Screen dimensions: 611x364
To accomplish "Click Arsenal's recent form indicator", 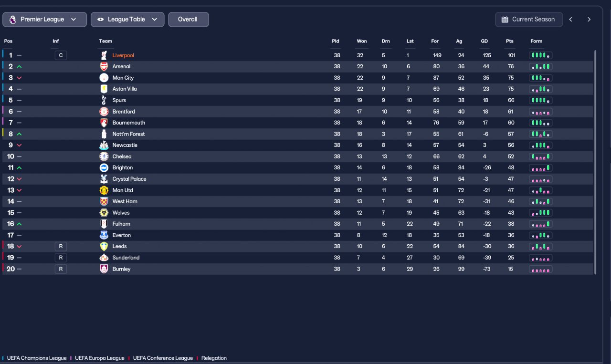I will coord(541,66).
